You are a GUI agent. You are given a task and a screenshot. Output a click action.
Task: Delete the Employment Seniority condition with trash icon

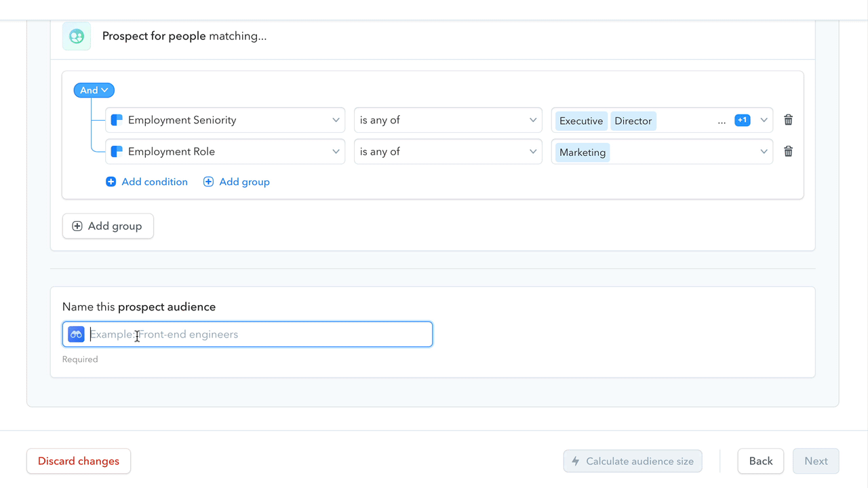coord(788,119)
